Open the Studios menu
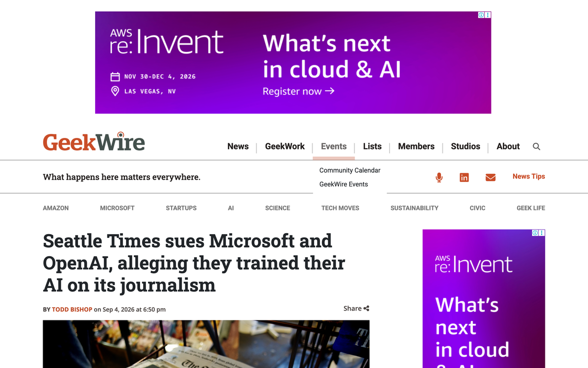Screen dimensions: 588x368 click(465, 146)
